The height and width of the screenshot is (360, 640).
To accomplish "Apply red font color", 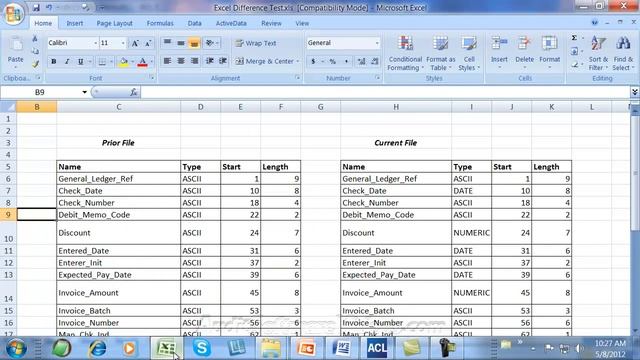I will 142,62.
